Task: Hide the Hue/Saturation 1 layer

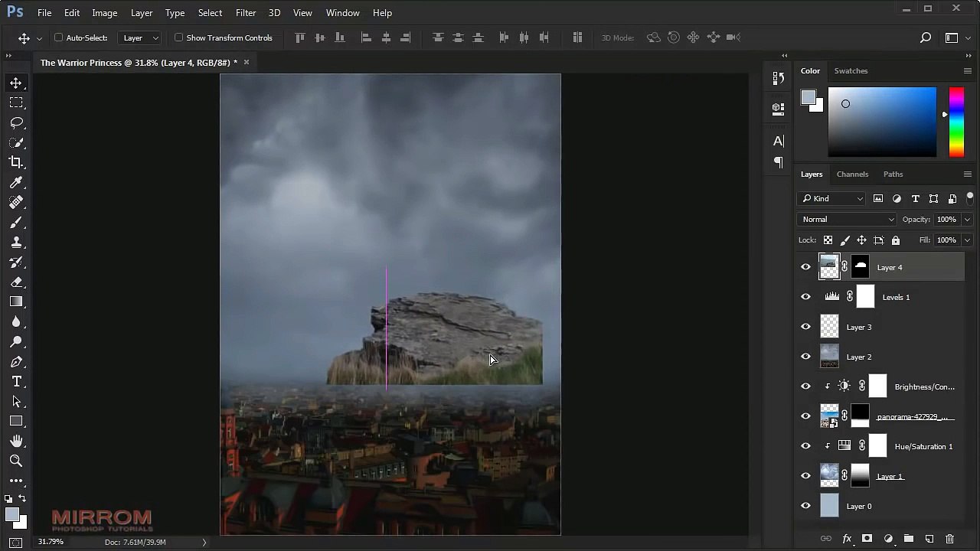Action: [805, 446]
